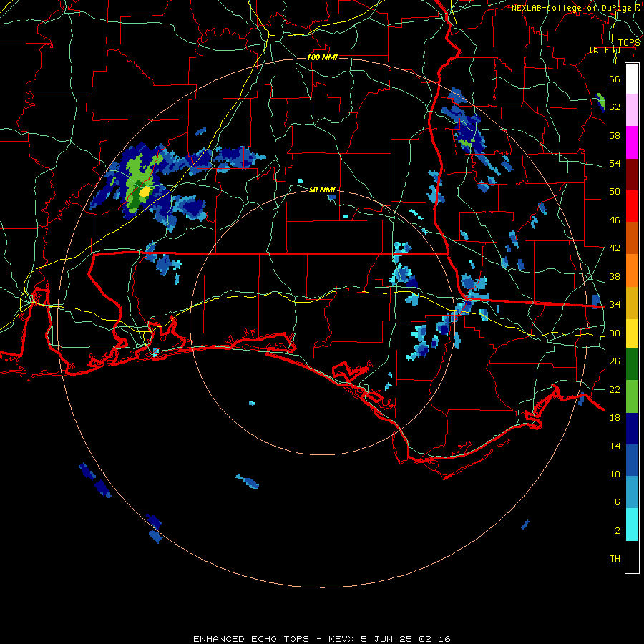Click the orange swatch below 42
The width and height of the screenshot is (644, 644).
tap(632, 270)
